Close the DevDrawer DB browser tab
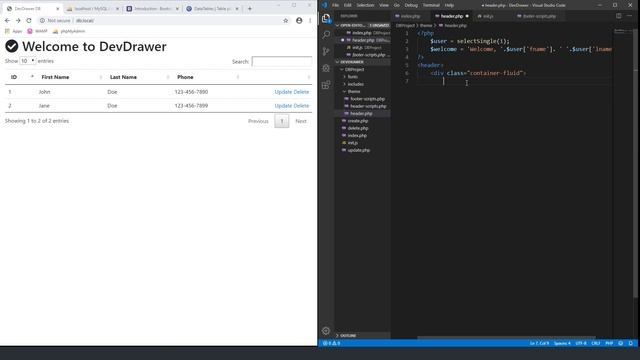The width and height of the screenshot is (640, 360). (58, 9)
